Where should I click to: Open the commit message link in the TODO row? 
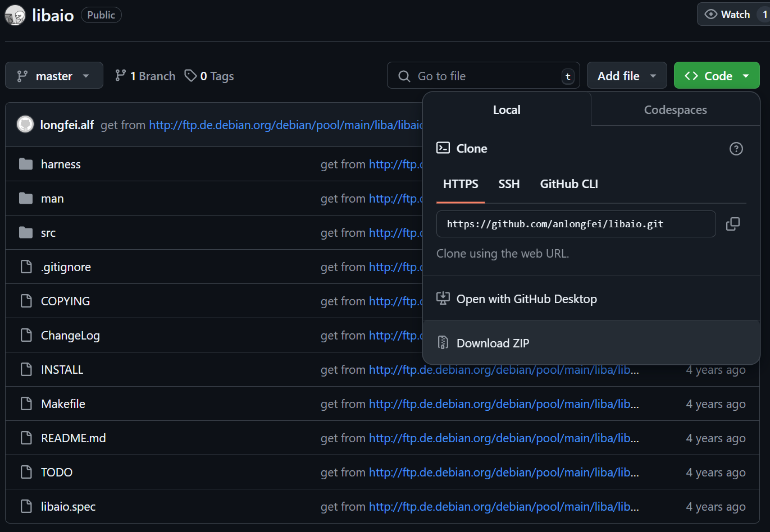[x=504, y=472]
